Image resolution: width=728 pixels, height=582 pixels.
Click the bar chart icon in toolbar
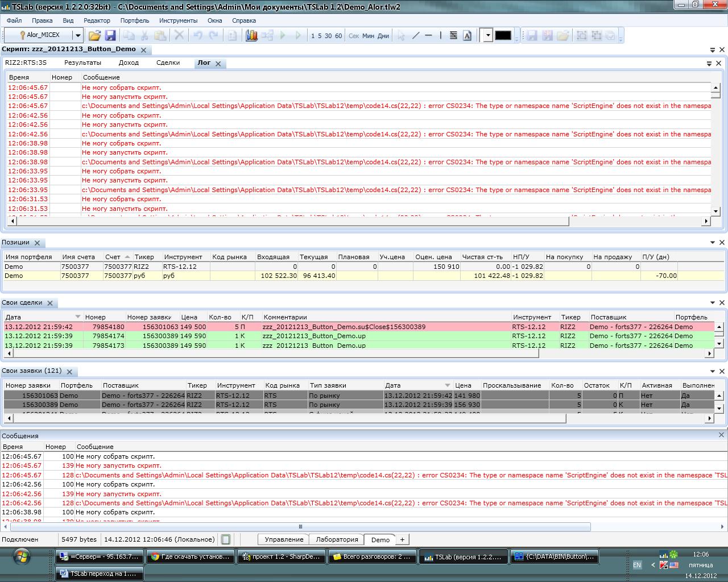point(251,35)
